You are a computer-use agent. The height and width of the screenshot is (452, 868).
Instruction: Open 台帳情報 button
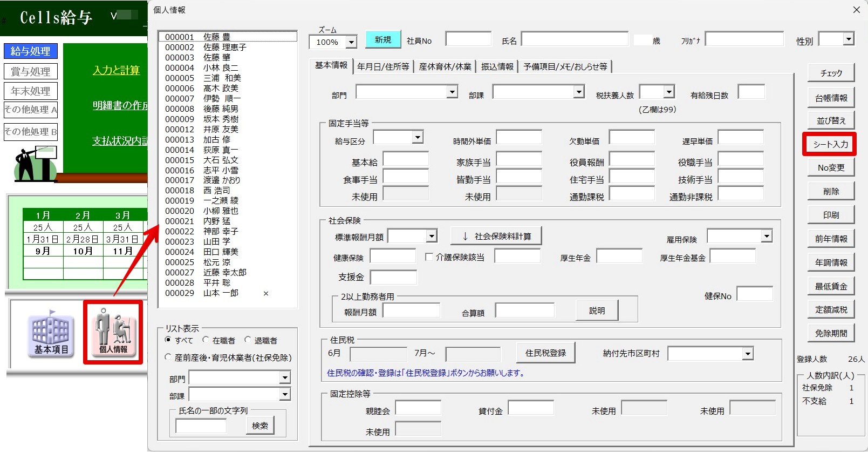pos(831,98)
